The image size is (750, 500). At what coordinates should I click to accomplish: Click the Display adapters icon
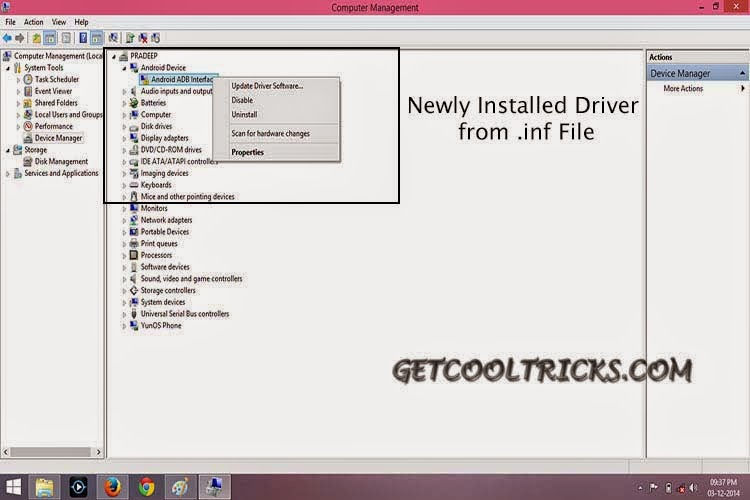click(x=134, y=138)
